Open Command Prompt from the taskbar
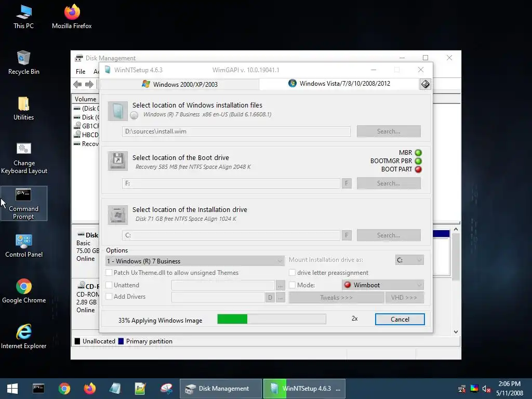Viewport: 532px width, 399px height. coord(38,389)
